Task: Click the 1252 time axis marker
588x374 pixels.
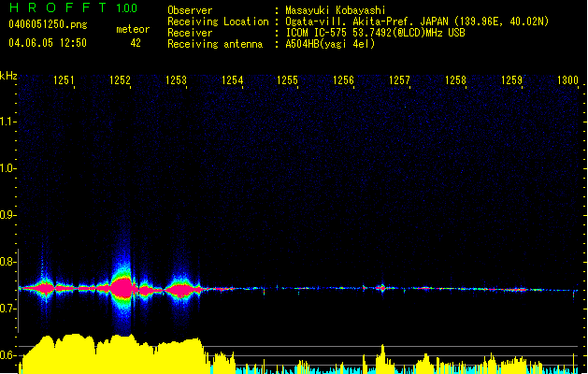Action: tap(120, 79)
